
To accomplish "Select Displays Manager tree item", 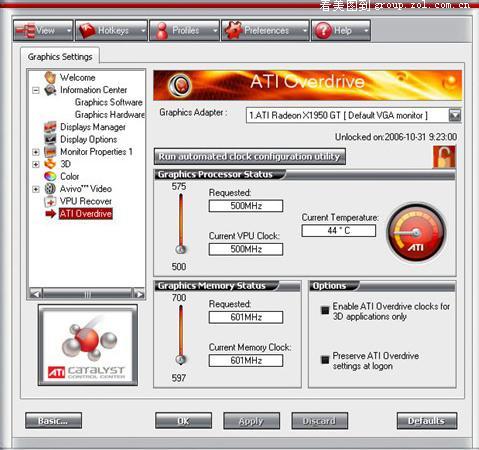I will tap(93, 127).
